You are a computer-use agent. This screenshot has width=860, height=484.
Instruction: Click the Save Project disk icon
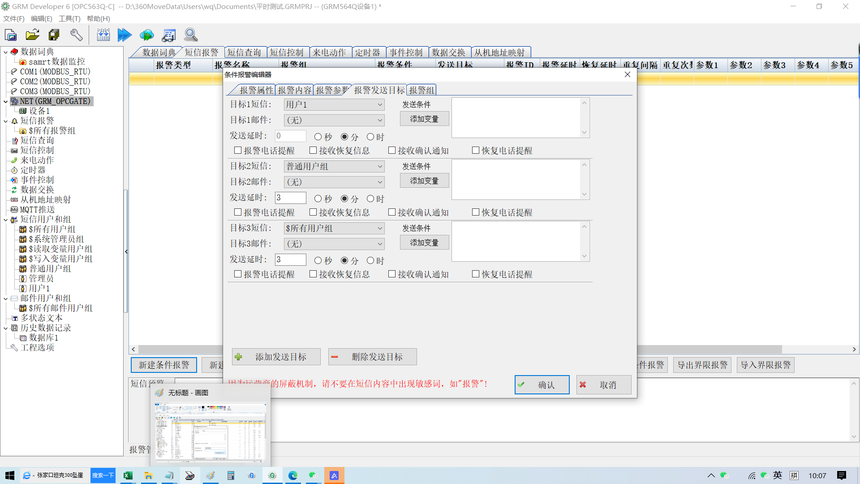[x=54, y=35]
